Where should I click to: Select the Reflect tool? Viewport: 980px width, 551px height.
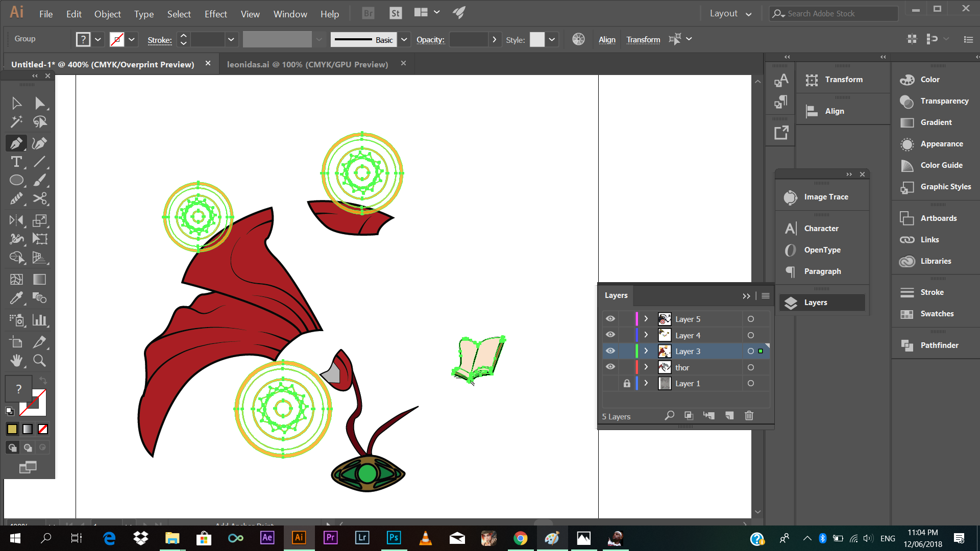[16, 220]
